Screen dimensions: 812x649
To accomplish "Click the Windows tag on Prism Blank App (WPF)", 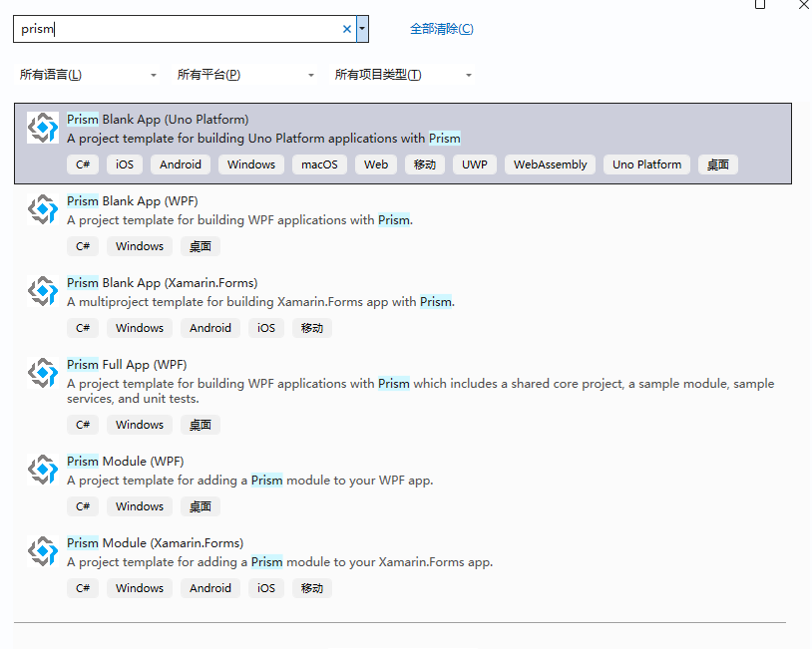I will 140,246.
